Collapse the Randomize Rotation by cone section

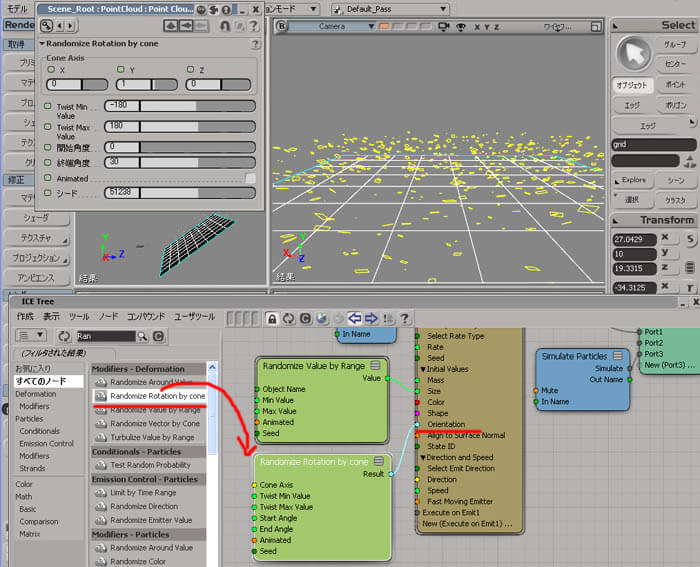[42, 44]
